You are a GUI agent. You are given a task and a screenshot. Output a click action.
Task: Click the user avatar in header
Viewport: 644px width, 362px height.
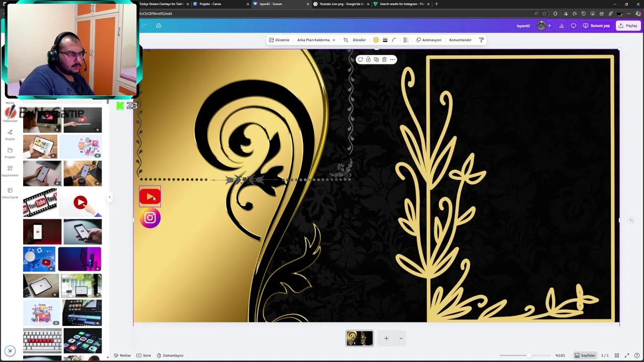[x=541, y=26]
